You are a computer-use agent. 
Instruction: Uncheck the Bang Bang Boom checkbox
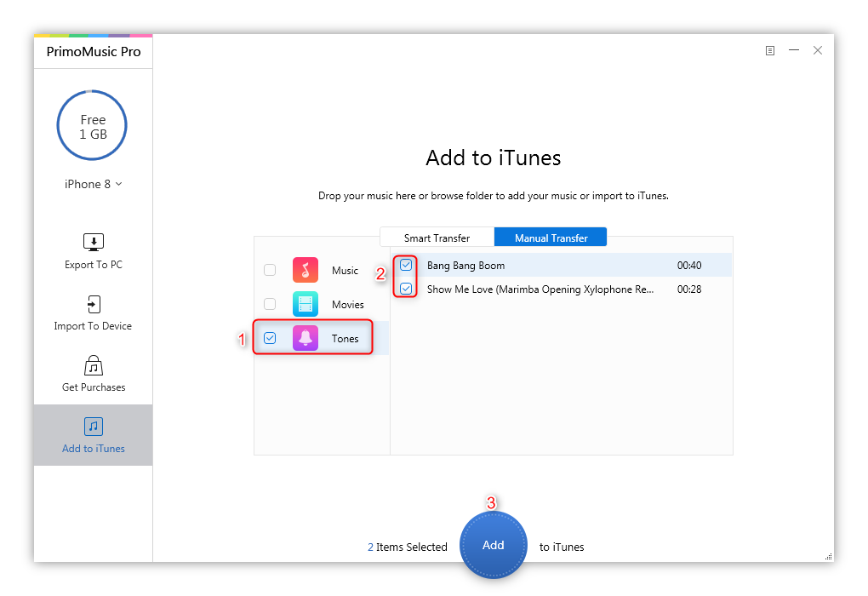pos(406,265)
